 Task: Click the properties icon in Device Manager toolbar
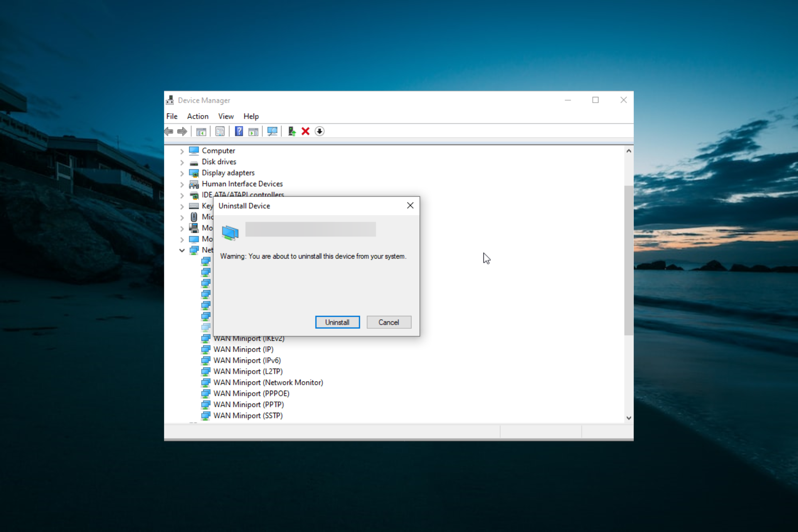tap(219, 131)
